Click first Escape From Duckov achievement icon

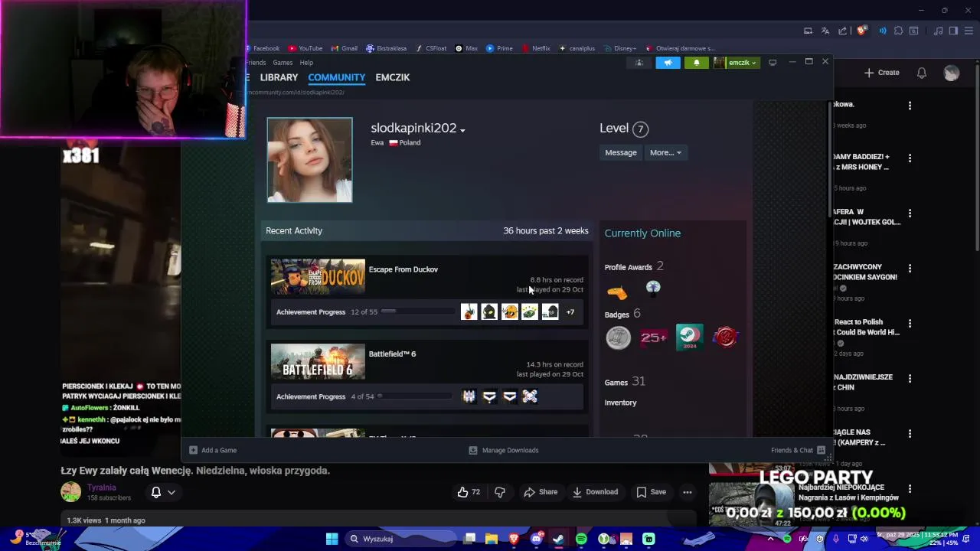point(469,311)
